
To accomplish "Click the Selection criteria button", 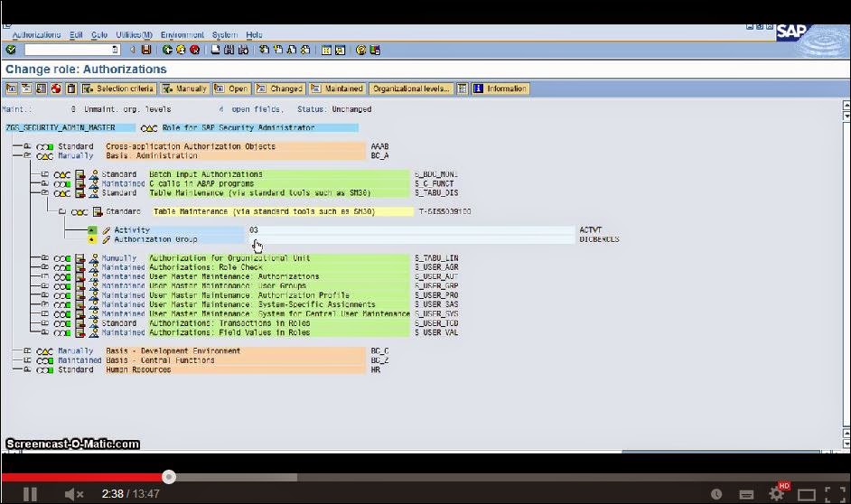I will coord(119,89).
